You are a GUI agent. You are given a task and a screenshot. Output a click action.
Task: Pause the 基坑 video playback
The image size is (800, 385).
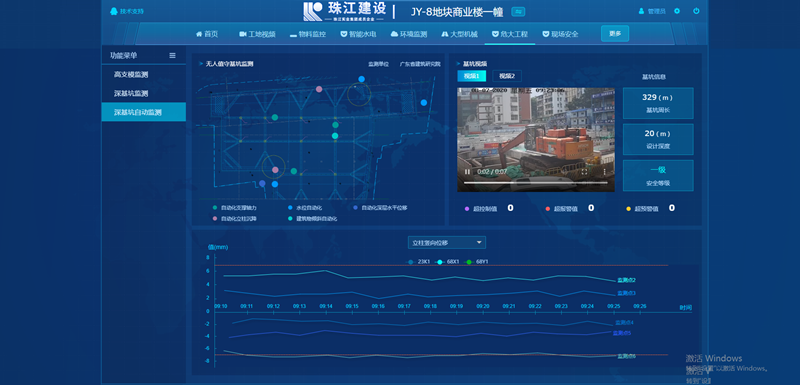(467, 172)
